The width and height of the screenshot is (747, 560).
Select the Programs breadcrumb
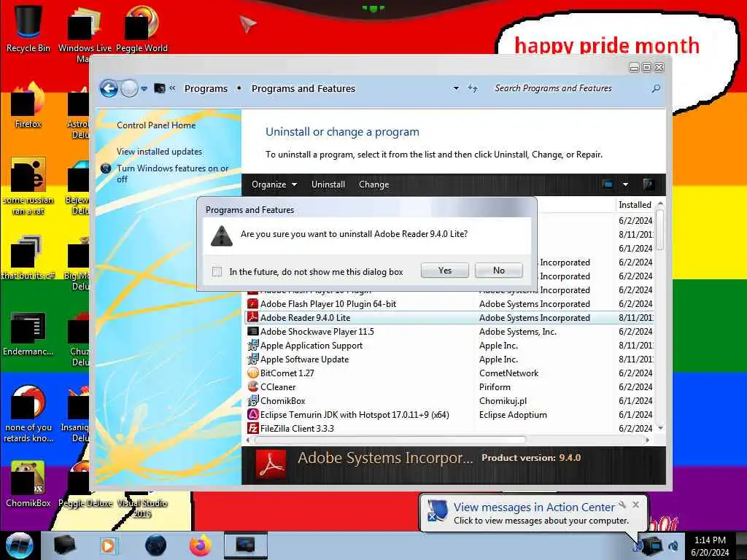pyautogui.click(x=206, y=88)
